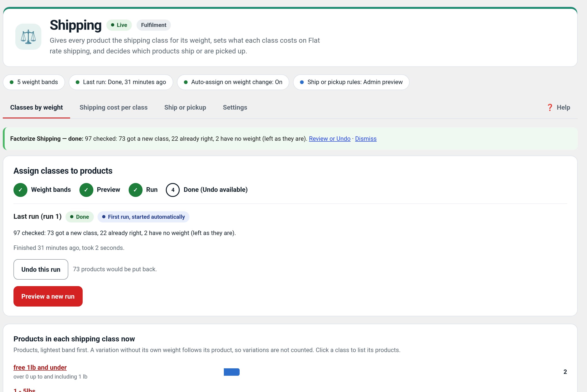Click the over 0 up to 1 lb text
The image size is (587, 392).
50,376
